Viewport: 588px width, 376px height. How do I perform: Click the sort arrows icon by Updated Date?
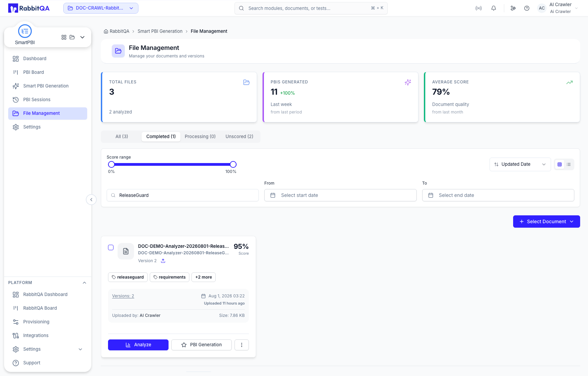(496, 164)
